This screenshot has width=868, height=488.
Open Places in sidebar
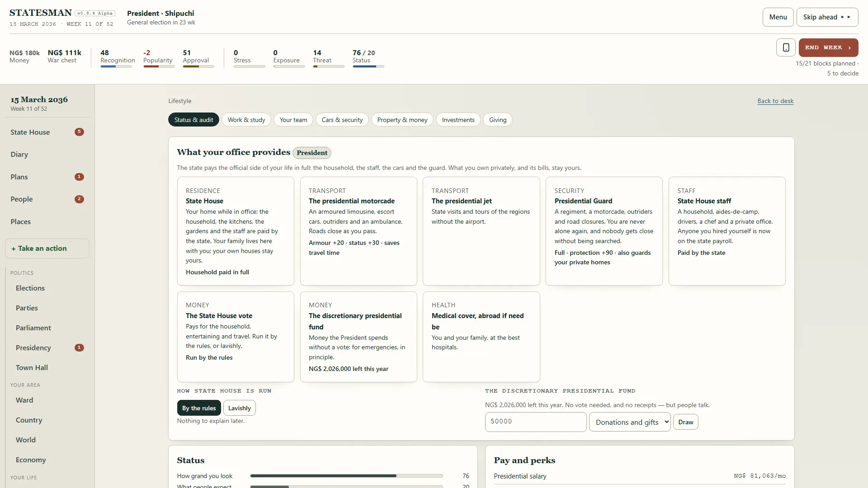(x=47, y=221)
